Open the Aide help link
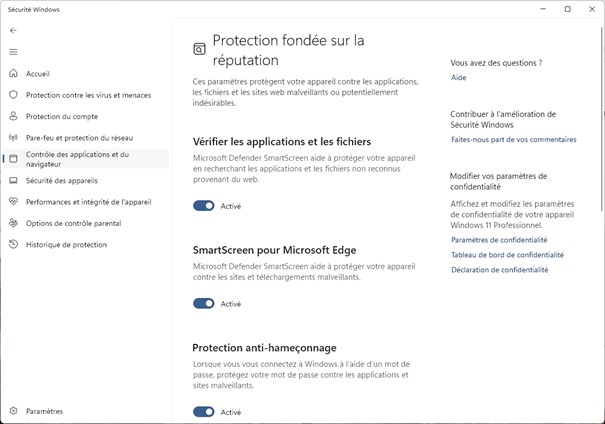This screenshot has width=605, height=424. click(x=458, y=77)
